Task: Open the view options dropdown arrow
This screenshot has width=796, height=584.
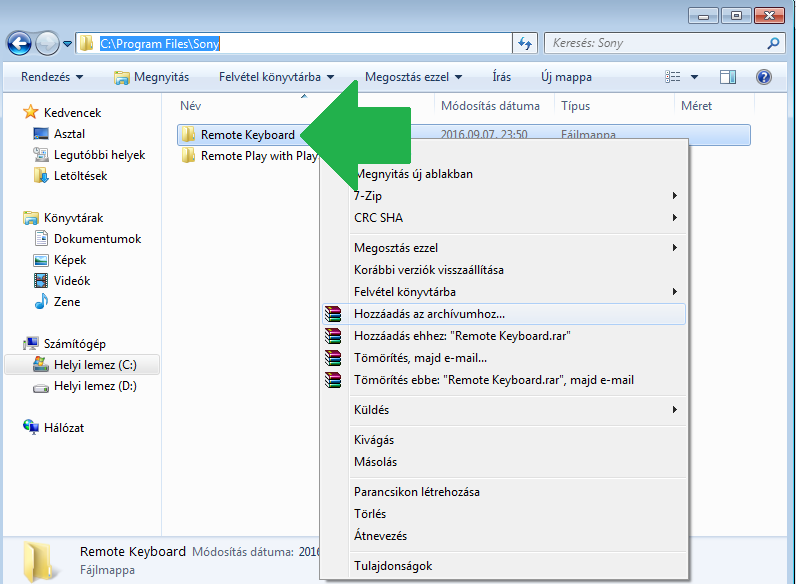Action: (694, 77)
